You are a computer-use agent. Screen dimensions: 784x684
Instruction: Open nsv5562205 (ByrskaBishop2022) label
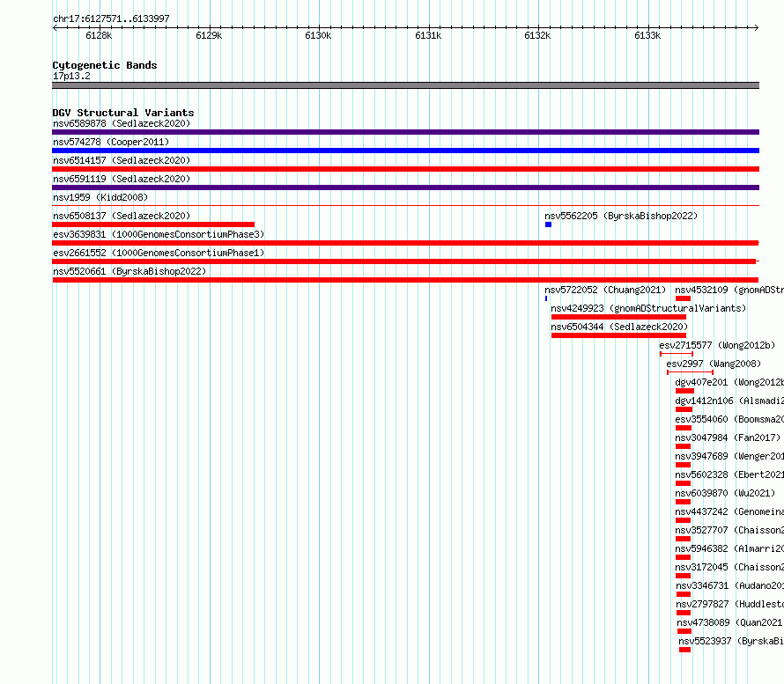click(x=621, y=216)
